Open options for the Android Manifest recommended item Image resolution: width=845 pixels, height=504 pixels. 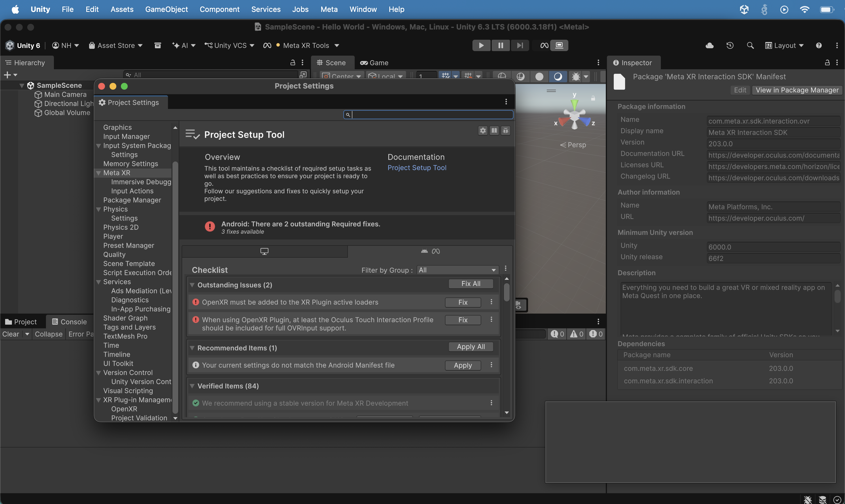coord(491,365)
